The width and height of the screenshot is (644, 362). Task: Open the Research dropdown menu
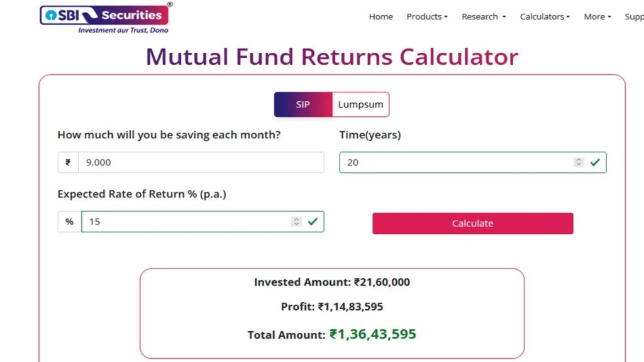point(483,17)
